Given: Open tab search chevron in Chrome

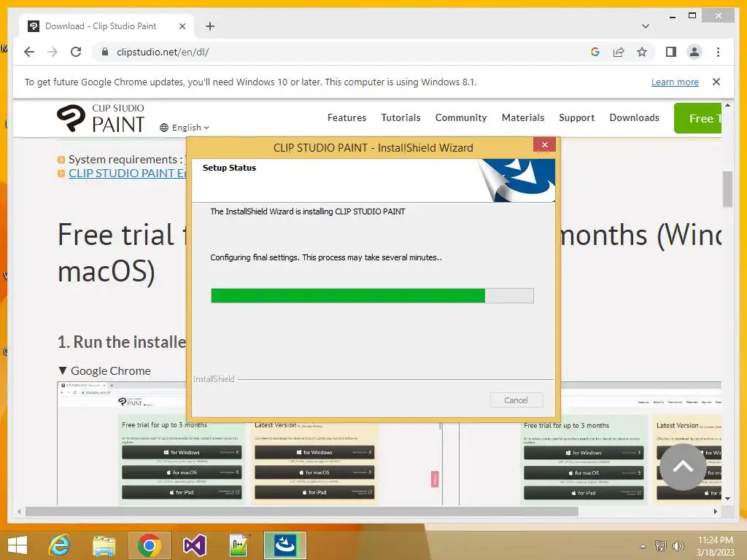Looking at the screenshot, I should [645, 26].
